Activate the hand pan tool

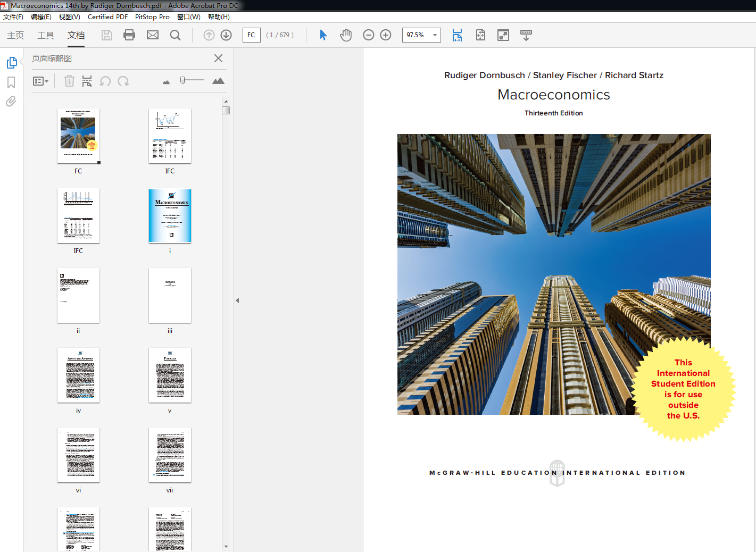pyautogui.click(x=346, y=35)
